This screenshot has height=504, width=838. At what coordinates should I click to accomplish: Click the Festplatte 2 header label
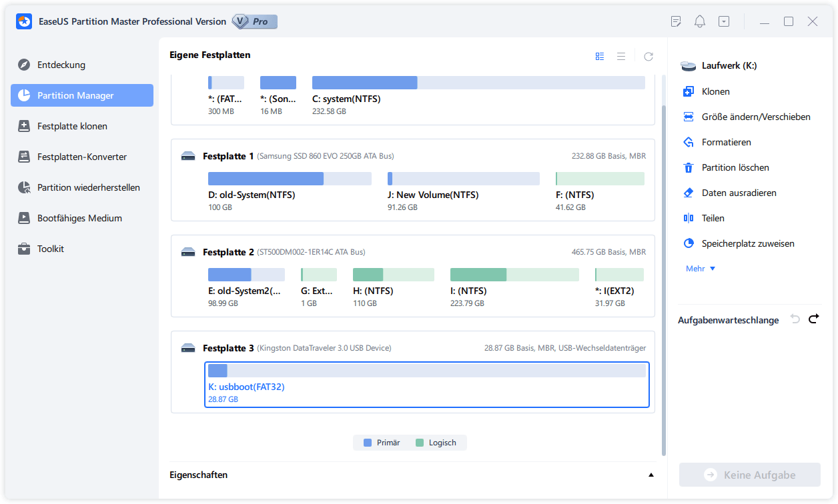[x=228, y=252]
